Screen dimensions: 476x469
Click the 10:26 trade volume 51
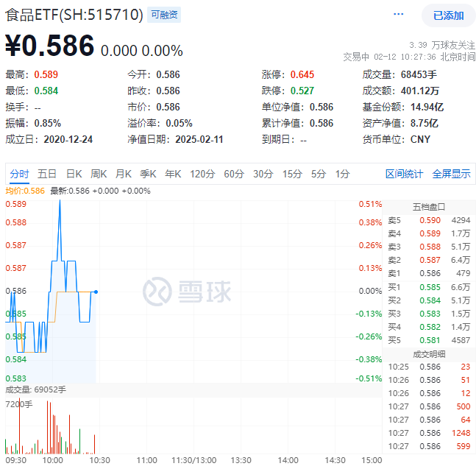[x=466, y=380]
